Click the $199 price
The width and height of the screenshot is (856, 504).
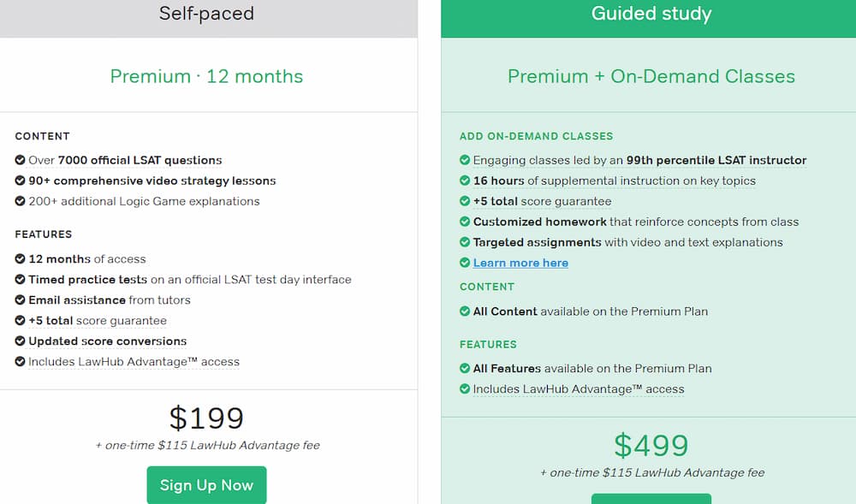point(206,418)
